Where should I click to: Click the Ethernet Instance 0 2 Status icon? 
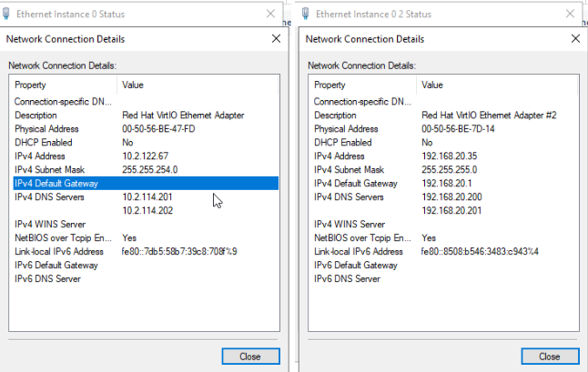coord(307,15)
